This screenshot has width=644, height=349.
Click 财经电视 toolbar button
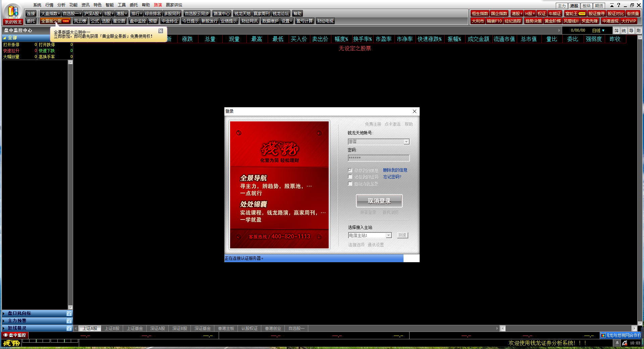point(325,21)
